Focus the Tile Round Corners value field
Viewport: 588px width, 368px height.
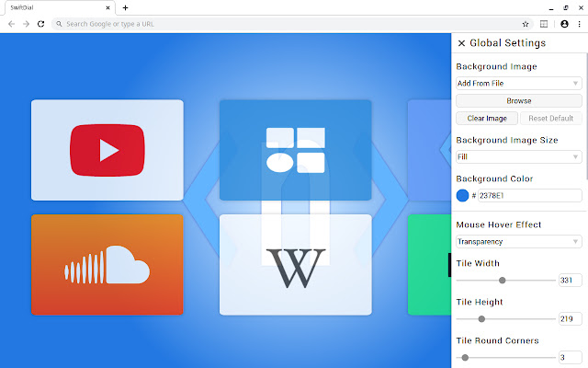click(570, 358)
